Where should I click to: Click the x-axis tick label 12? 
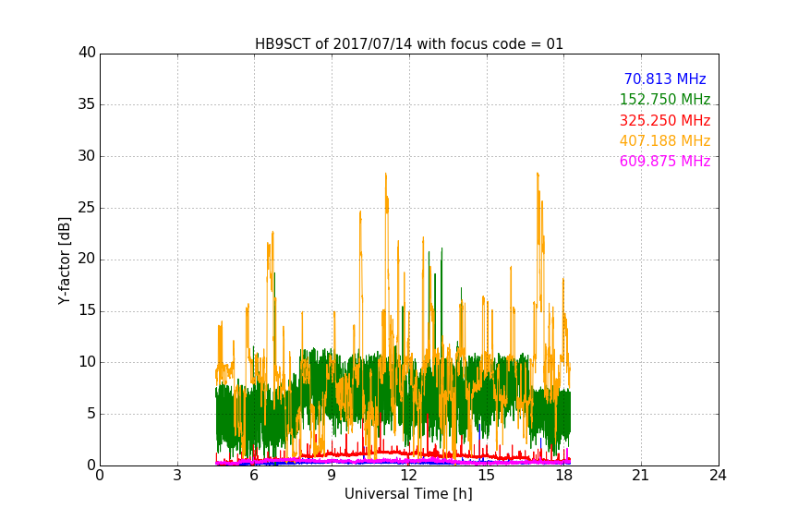(x=408, y=476)
